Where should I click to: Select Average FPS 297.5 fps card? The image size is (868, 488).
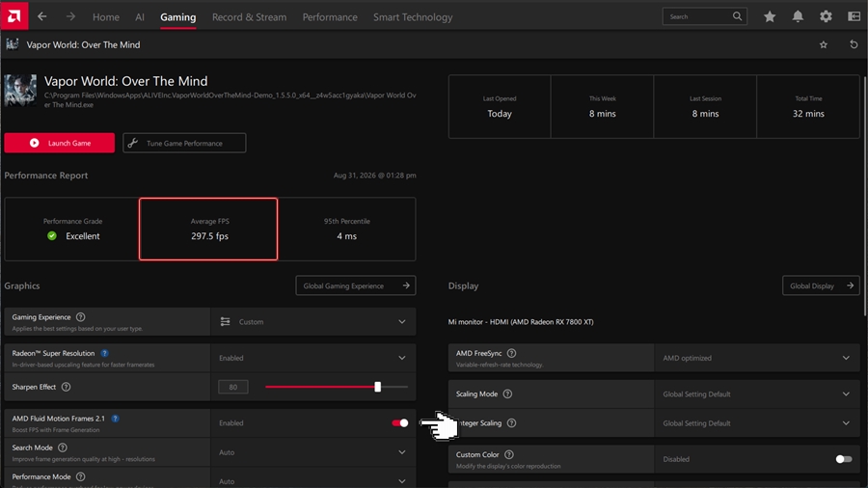pos(208,229)
